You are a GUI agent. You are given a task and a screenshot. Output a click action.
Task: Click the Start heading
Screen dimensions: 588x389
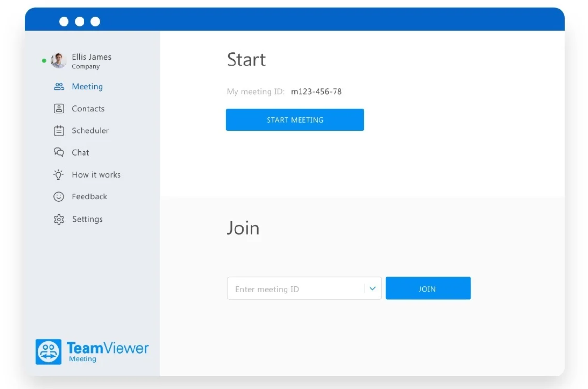click(x=246, y=60)
